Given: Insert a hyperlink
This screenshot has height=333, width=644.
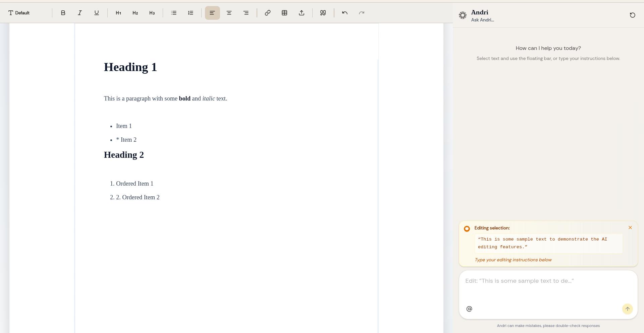Looking at the screenshot, I should (x=268, y=13).
